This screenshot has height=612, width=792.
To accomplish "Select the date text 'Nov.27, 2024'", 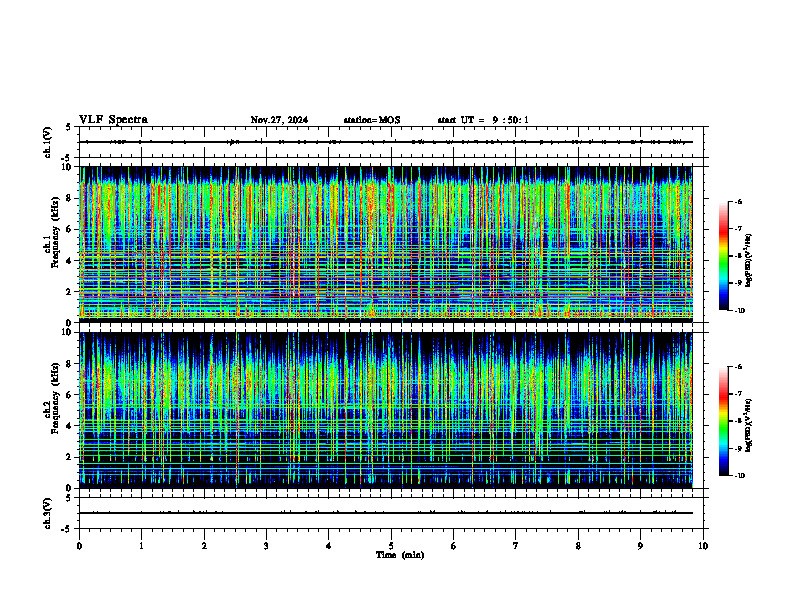I will [x=279, y=120].
